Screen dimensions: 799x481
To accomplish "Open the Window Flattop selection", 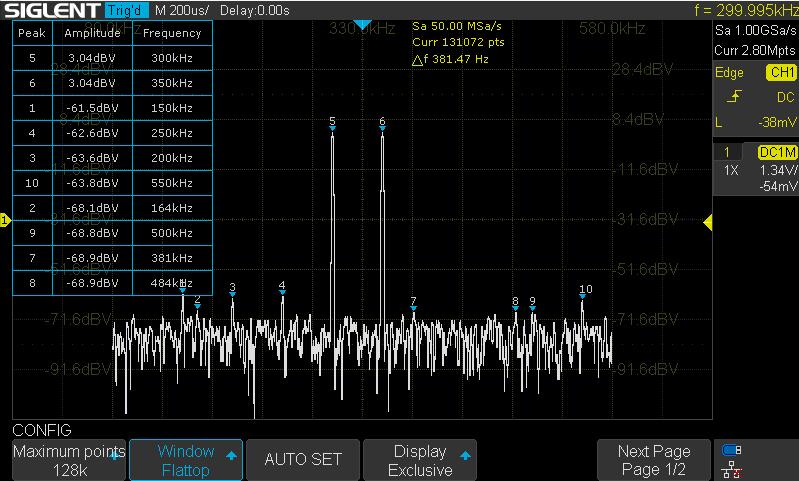I will (x=187, y=460).
